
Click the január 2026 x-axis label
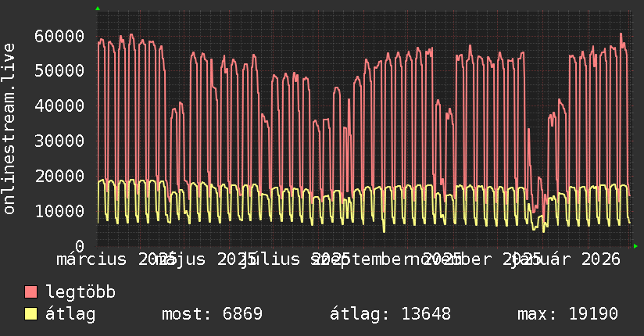(565, 259)
